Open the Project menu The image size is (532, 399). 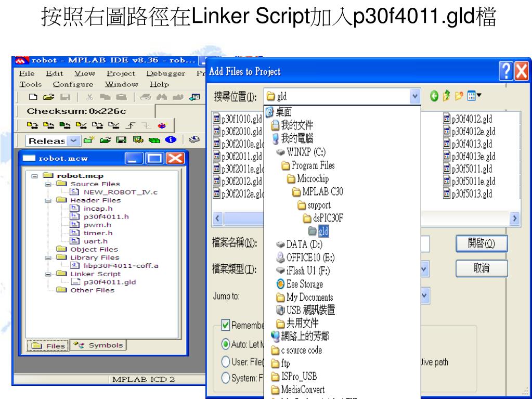tap(121, 73)
